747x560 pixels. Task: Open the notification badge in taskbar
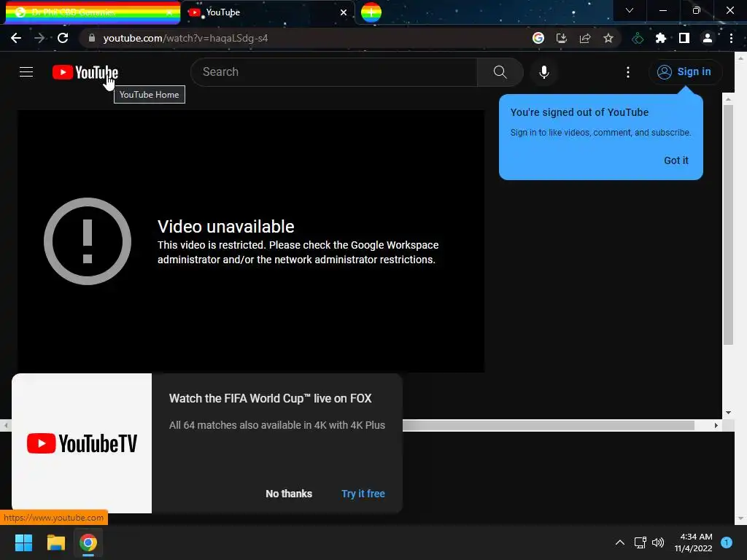(727, 542)
